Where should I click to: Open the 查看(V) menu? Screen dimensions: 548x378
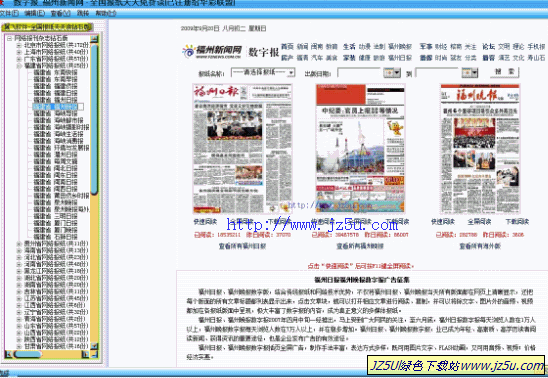(x=60, y=13)
